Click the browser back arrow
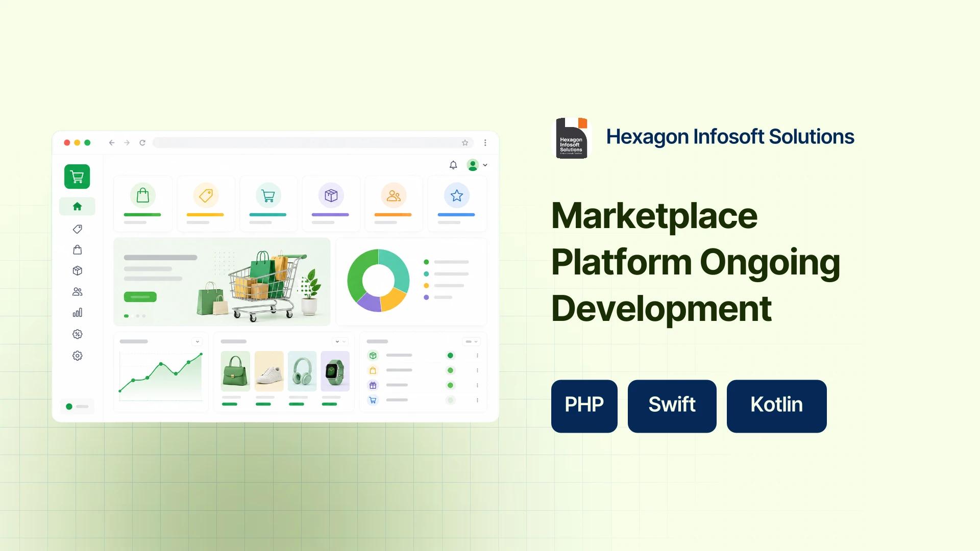This screenshot has height=551, width=980. click(x=112, y=143)
